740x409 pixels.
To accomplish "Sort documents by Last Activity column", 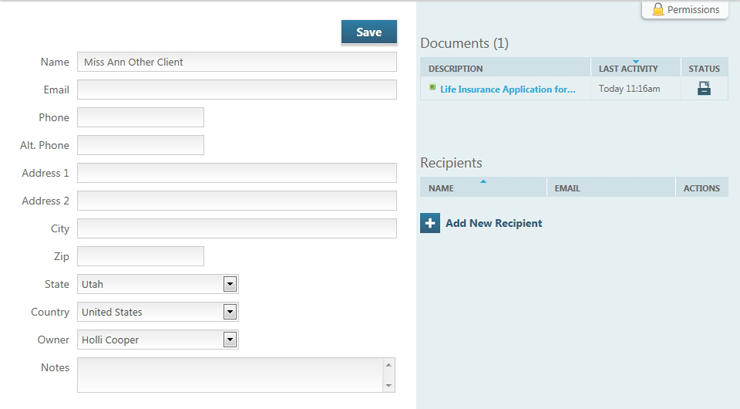I will 628,69.
